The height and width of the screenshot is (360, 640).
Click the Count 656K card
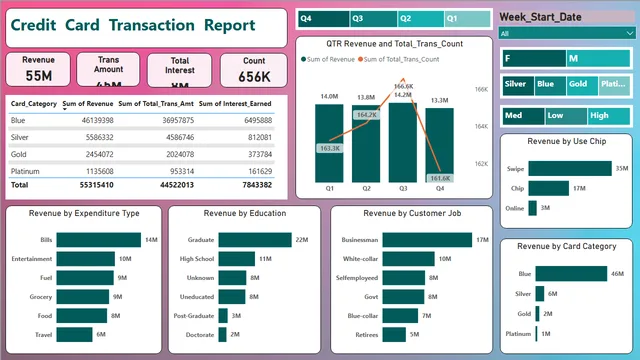pos(254,70)
